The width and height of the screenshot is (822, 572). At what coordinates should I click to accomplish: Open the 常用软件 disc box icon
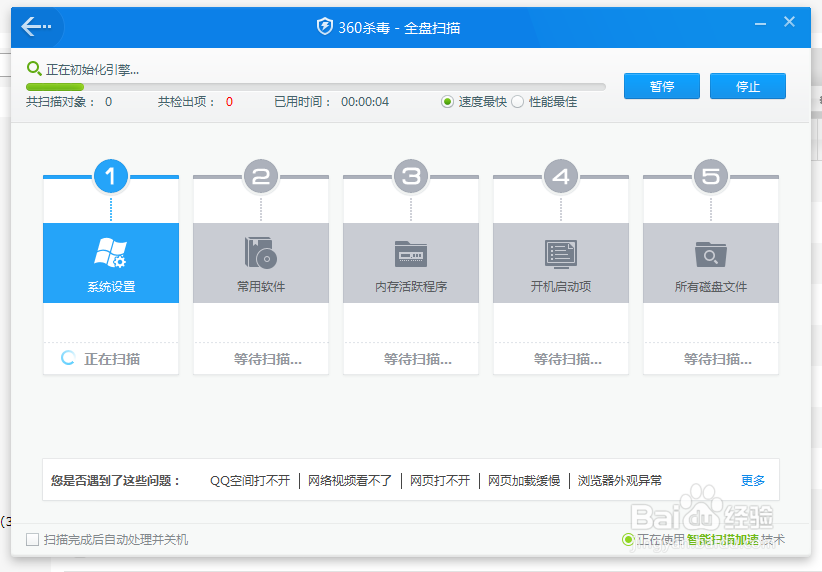pyautogui.click(x=261, y=253)
